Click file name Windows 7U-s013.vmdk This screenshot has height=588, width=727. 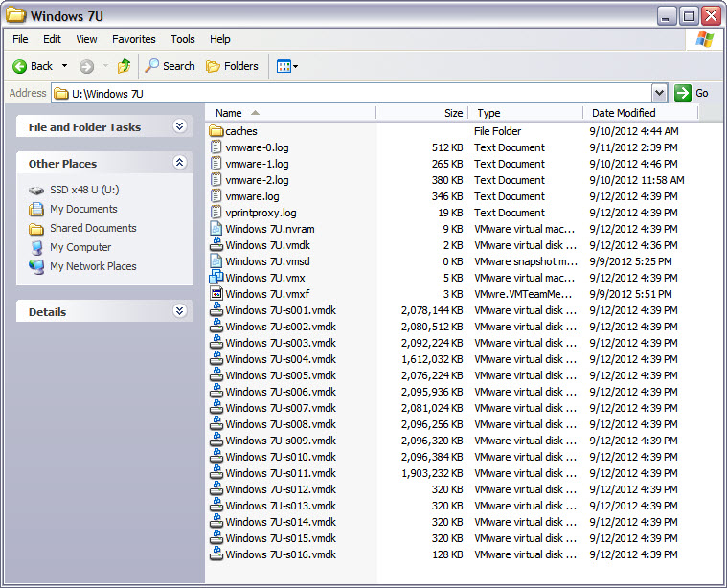click(x=281, y=506)
